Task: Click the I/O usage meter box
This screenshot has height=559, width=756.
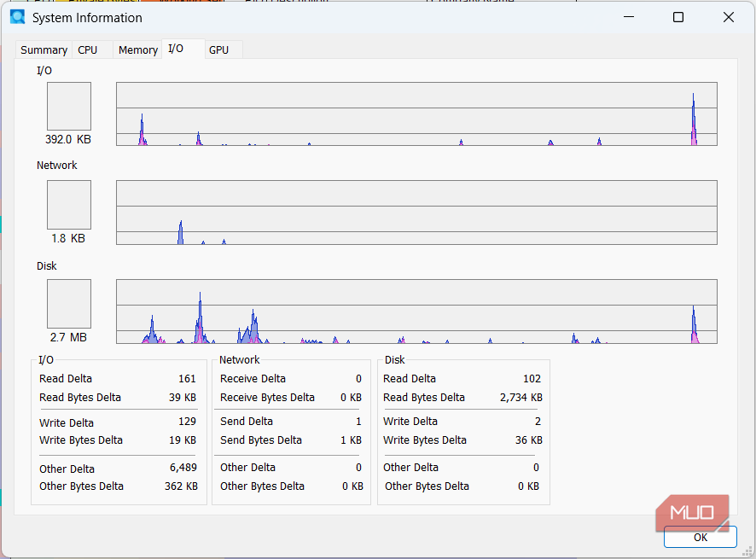Action: 69,106
